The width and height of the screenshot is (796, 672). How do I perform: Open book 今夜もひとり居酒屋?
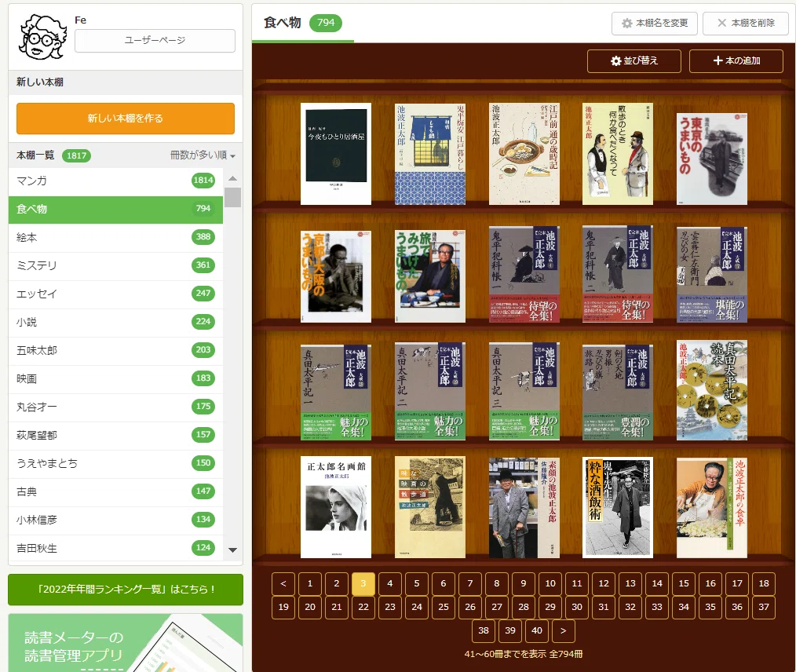[336, 154]
